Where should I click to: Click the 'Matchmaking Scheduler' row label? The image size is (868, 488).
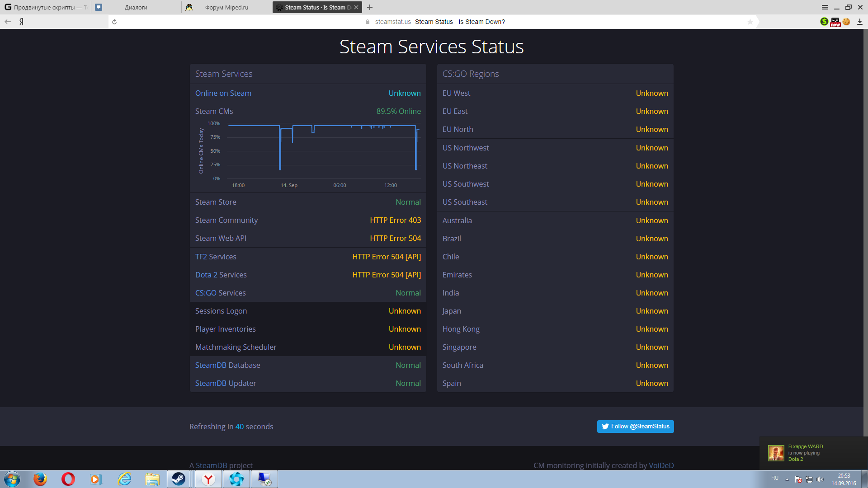click(x=236, y=347)
